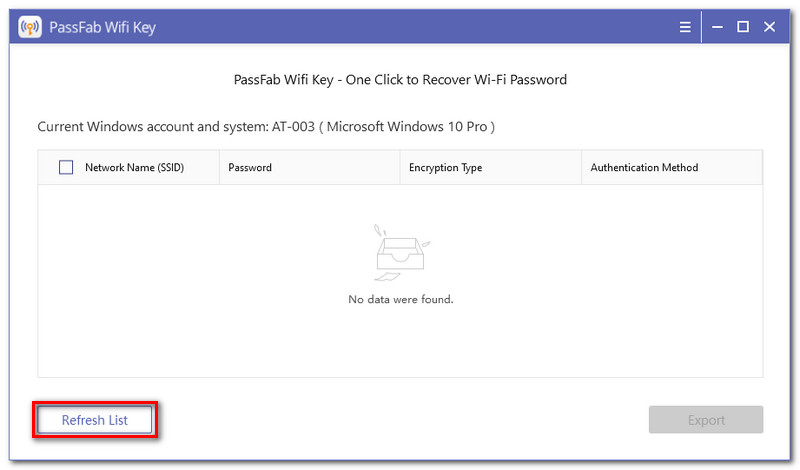Click the PassFab Wifi Key app logo
Image resolution: width=800 pixels, height=470 pixels.
tap(29, 27)
